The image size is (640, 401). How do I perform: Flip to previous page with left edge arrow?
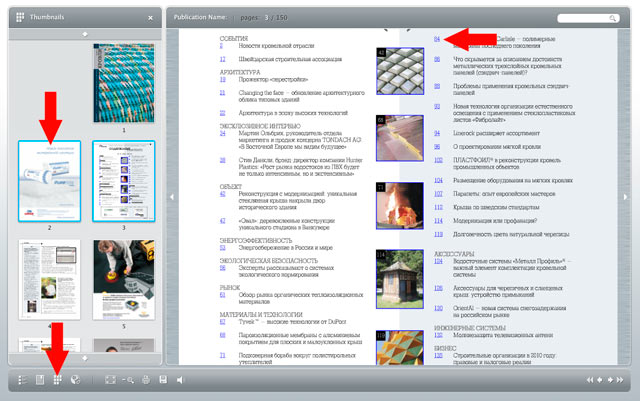(170, 197)
